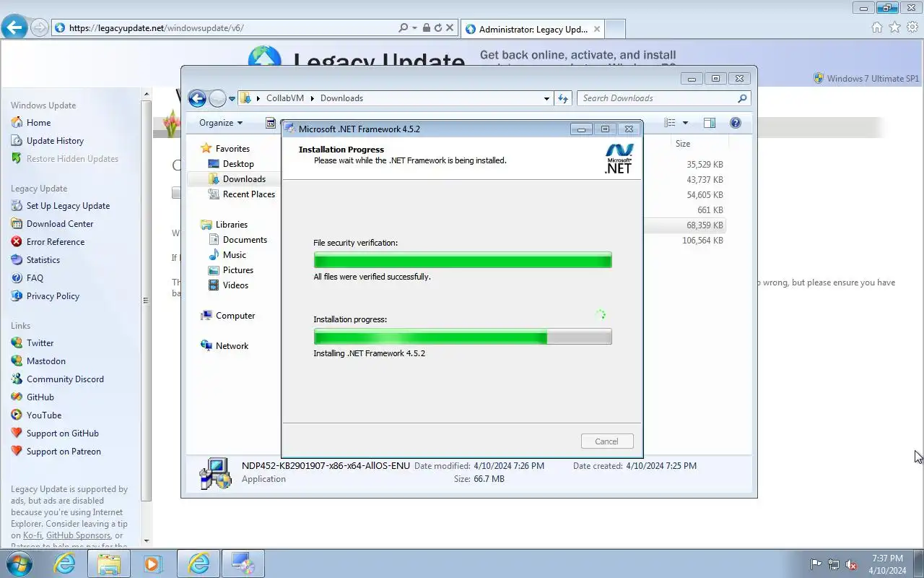Open the Organize dropdown in Explorer
The width and height of the screenshot is (924, 578).
tap(221, 123)
